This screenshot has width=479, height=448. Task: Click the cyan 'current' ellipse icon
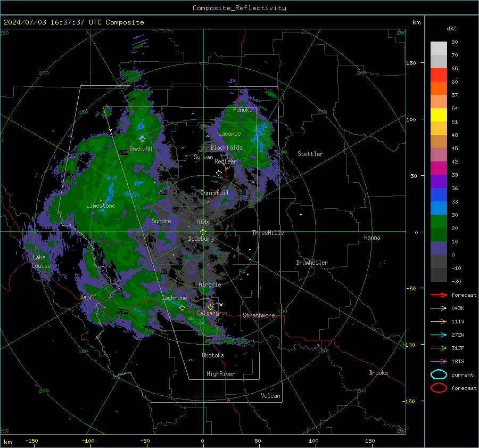[x=439, y=374]
